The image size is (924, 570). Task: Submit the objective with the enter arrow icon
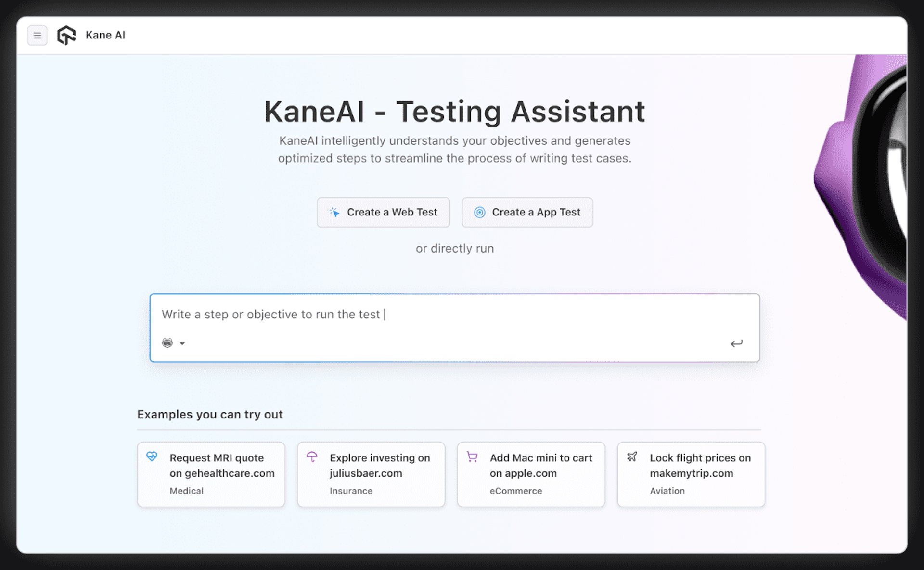tap(736, 343)
